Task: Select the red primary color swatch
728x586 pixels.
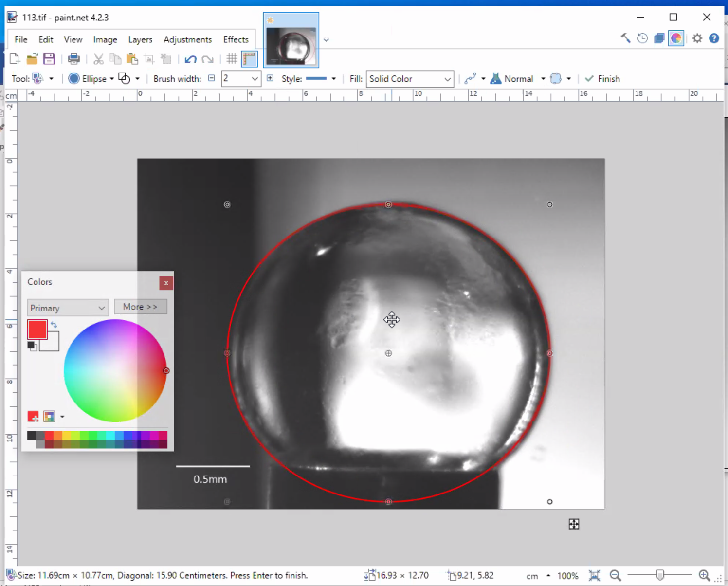Action: 37,330
